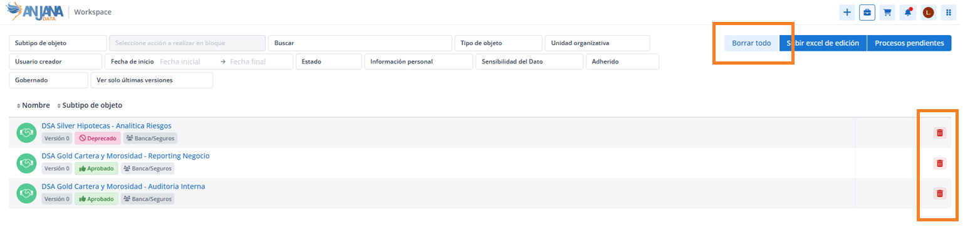Delete DSA Gold Reporting Negocio row
980x237 pixels.
click(939, 163)
